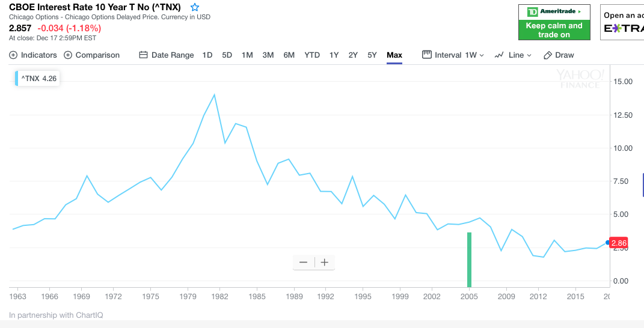Choose the Max range option

(x=394, y=55)
